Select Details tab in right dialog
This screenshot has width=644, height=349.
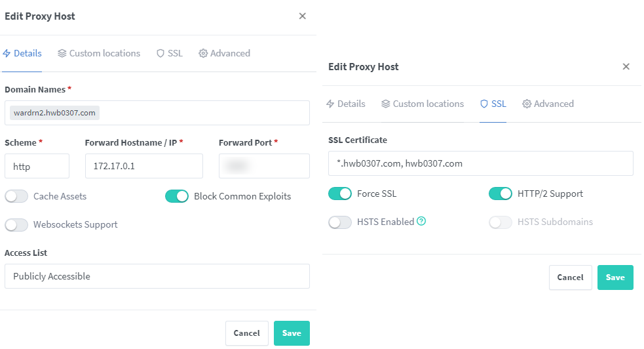(346, 104)
